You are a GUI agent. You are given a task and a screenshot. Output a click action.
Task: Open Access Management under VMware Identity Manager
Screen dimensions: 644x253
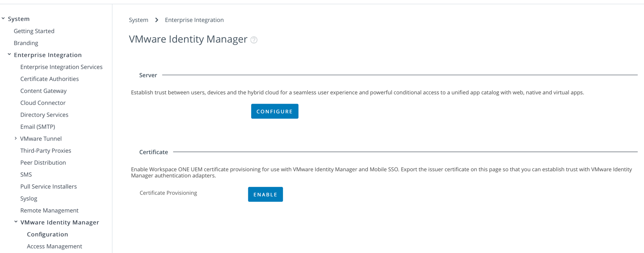click(55, 246)
